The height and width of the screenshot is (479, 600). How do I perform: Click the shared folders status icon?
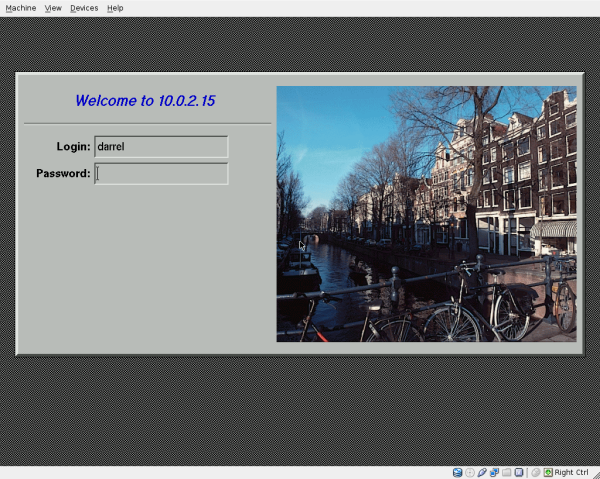pyautogui.click(x=506, y=472)
